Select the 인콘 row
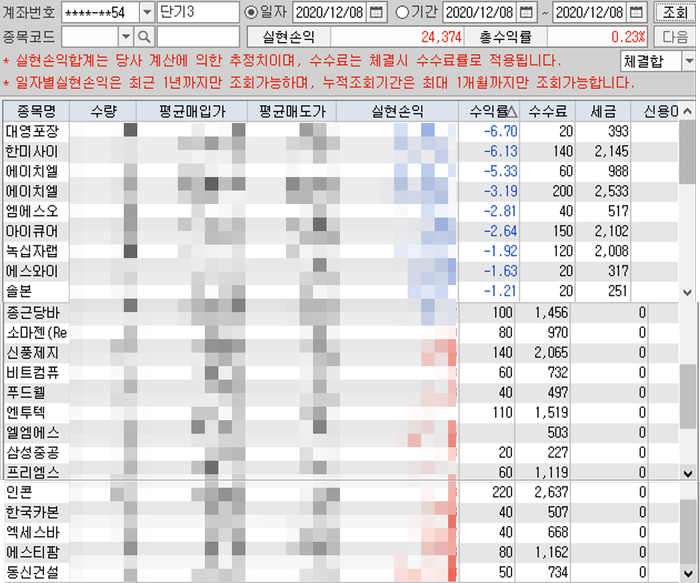700x583 pixels. tap(341, 492)
